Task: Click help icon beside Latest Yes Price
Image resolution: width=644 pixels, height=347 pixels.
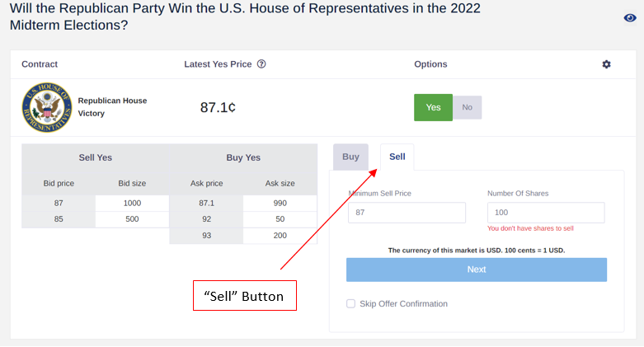Action: click(x=261, y=64)
